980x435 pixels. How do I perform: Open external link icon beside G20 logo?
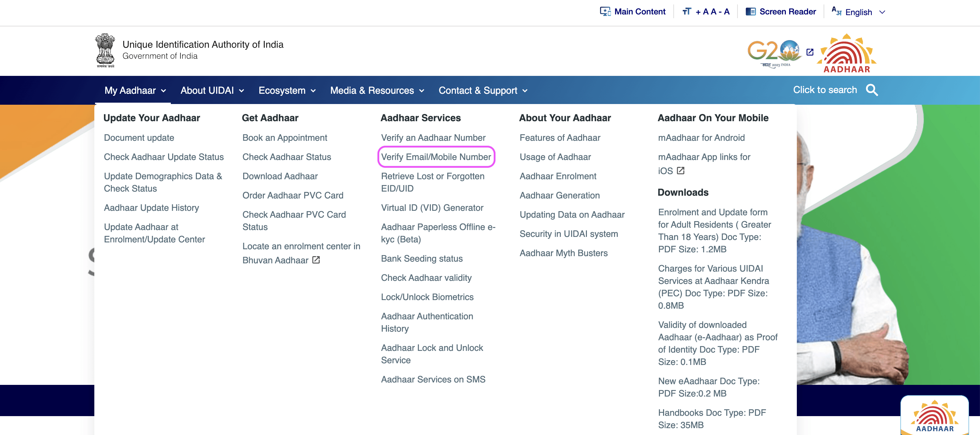pos(810,52)
